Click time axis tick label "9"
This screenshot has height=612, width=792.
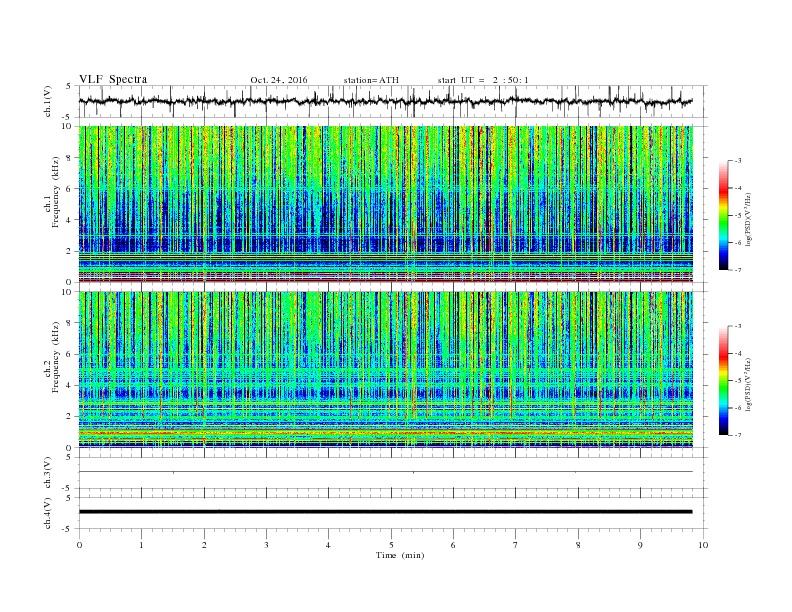640,545
